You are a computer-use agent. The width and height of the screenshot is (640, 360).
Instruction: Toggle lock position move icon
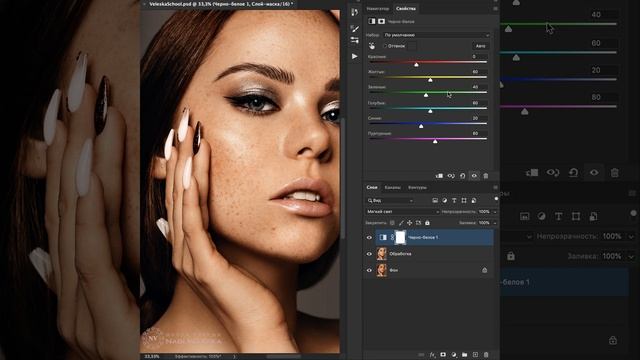tap(409, 223)
